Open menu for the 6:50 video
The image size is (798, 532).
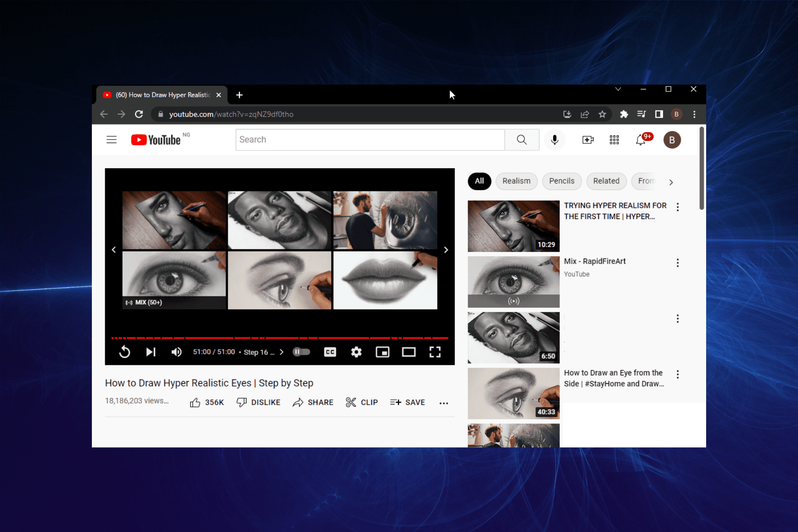point(677,319)
